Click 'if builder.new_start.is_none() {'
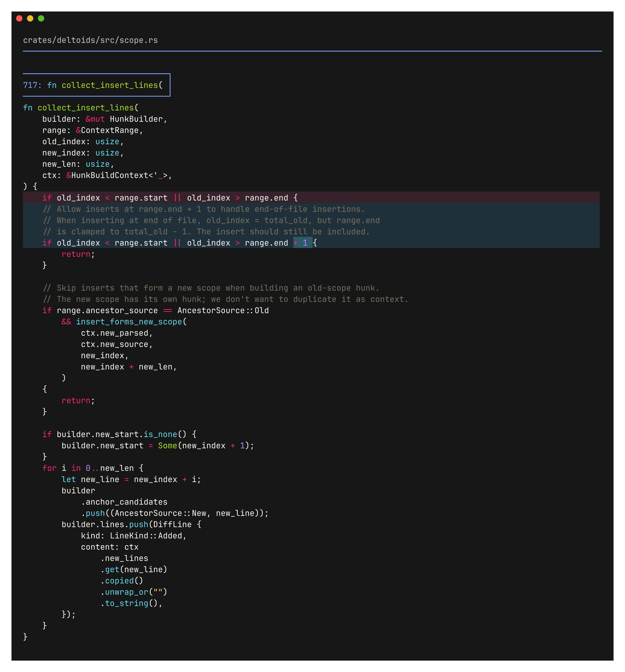The image size is (625, 672). coord(119,434)
